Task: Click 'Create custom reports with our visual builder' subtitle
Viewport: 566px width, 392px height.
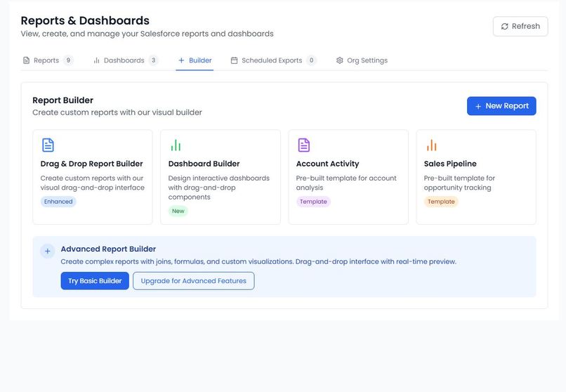Action: coord(117,112)
